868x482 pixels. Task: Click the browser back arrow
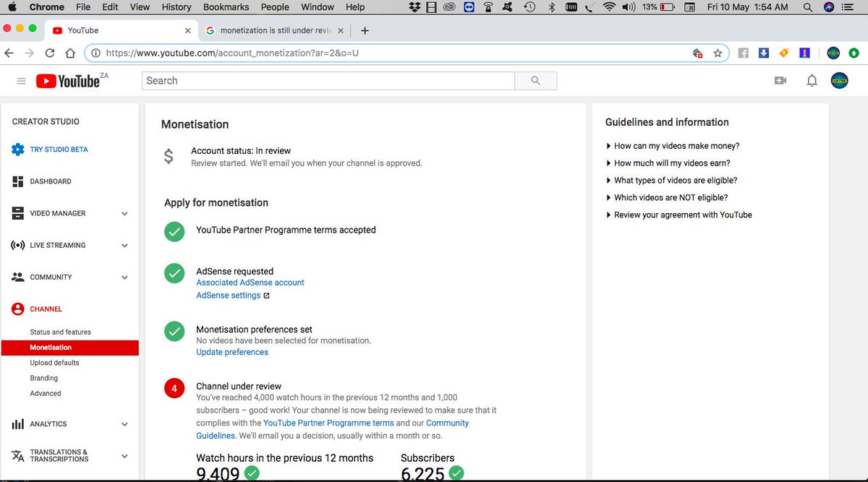(9, 53)
